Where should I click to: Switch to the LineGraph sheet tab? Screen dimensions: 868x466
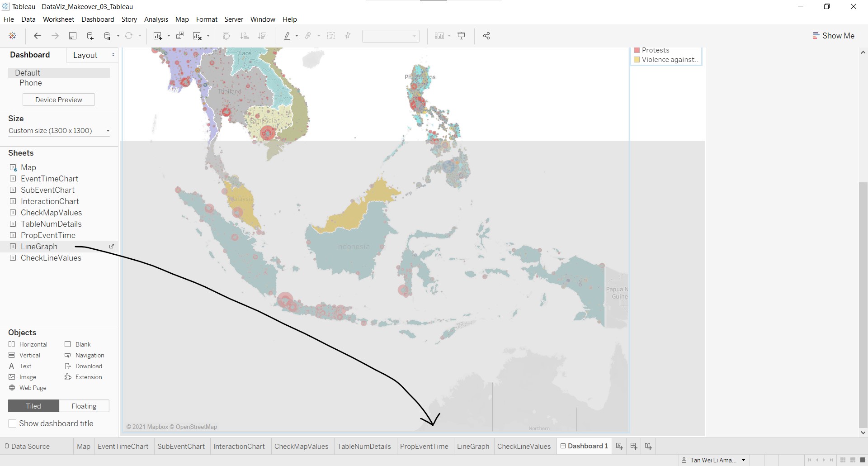tap(473, 447)
